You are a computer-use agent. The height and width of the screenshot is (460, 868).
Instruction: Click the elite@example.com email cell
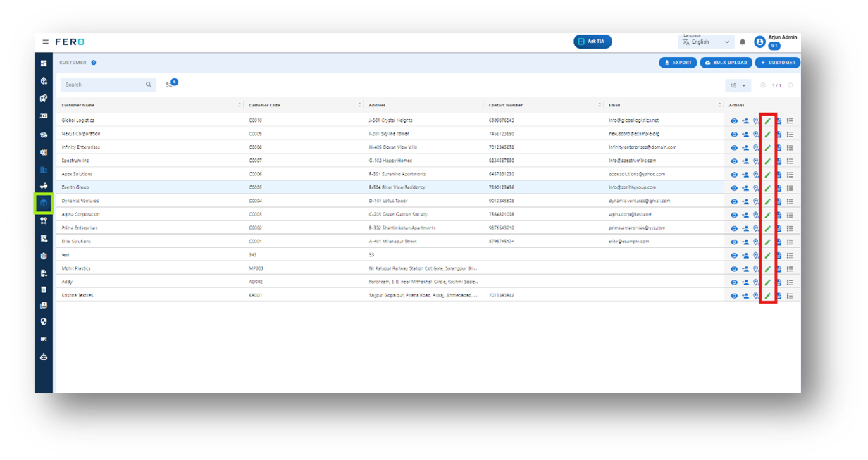[629, 241]
